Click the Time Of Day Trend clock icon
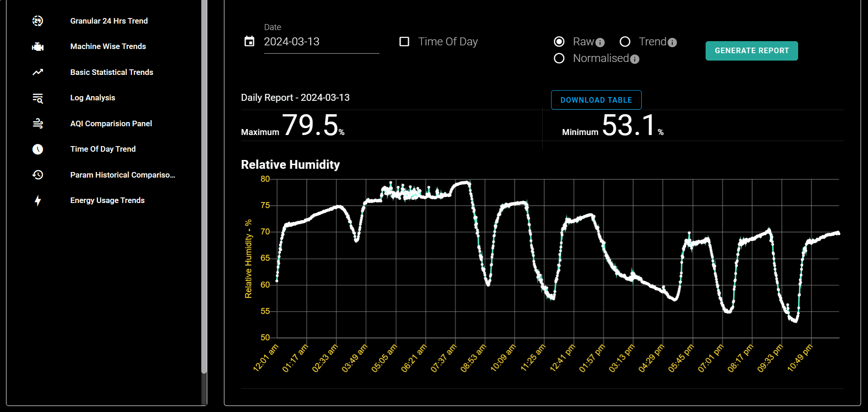This screenshot has width=868, height=412. (37, 149)
